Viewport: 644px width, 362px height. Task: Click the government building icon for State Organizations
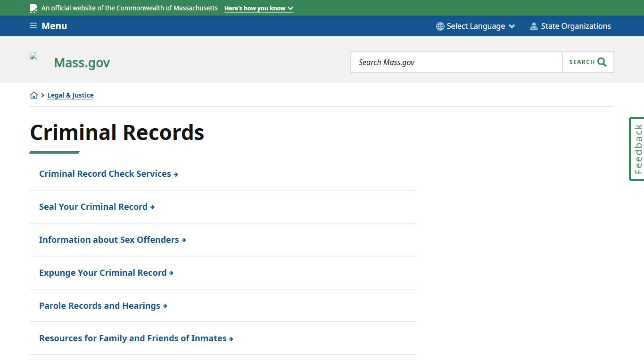(x=533, y=26)
